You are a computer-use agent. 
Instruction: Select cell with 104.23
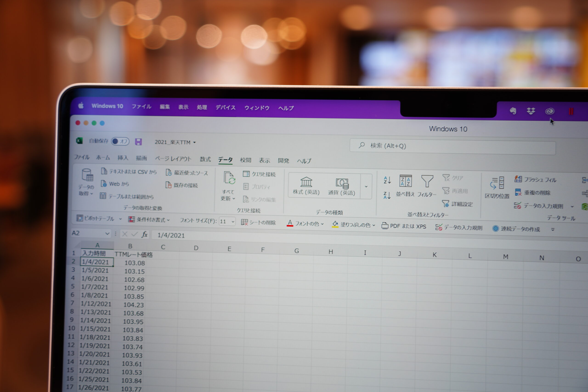click(x=130, y=305)
